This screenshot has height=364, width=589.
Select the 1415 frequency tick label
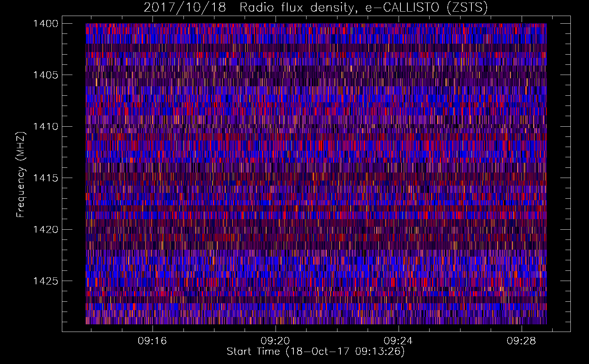(46, 178)
